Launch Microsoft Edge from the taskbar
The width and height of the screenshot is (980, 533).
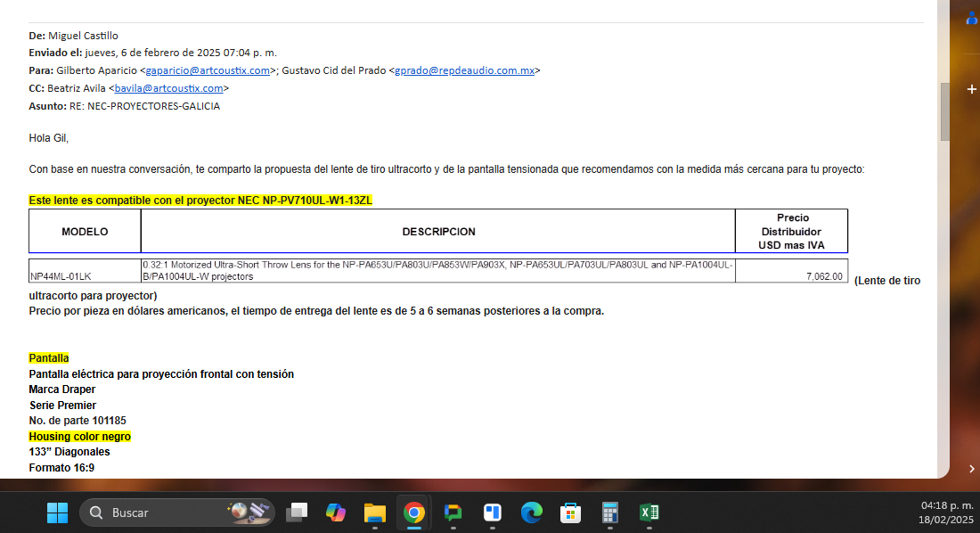(x=532, y=513)
